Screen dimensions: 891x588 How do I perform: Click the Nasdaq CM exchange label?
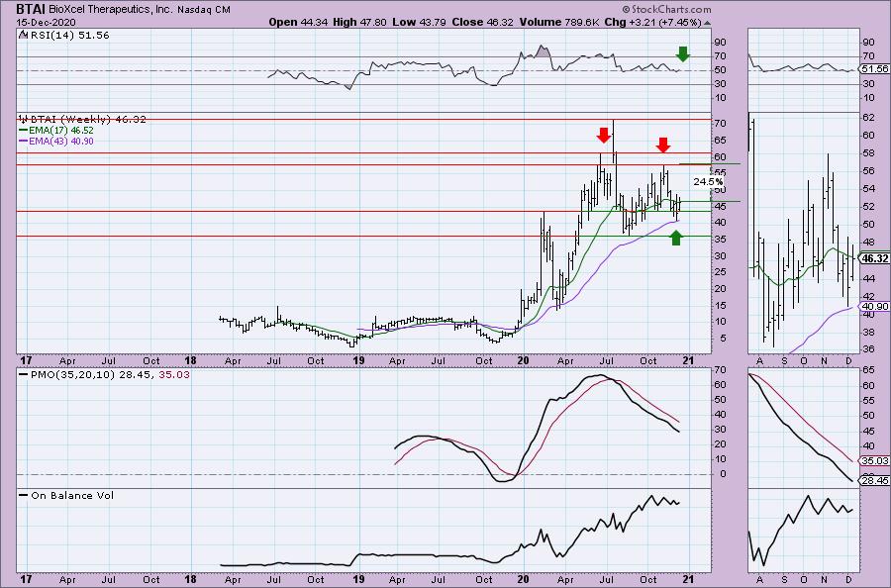click(x=203, y=10)
